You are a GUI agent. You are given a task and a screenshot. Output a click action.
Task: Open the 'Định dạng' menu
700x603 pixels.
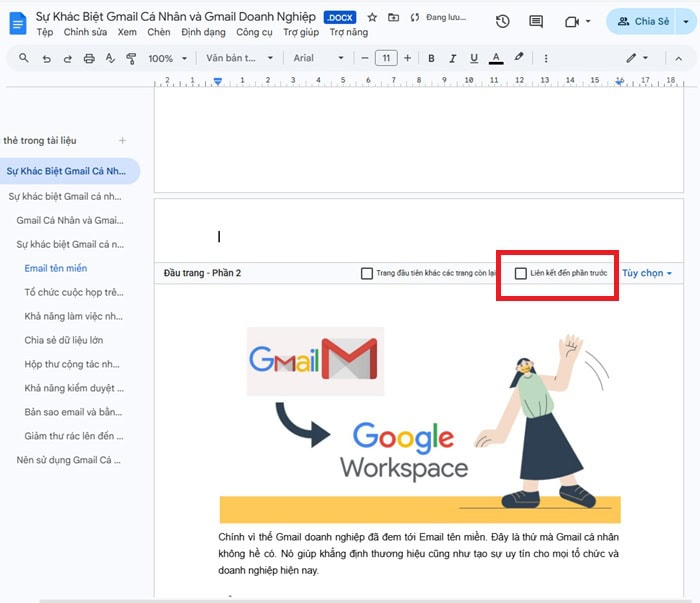203,33
